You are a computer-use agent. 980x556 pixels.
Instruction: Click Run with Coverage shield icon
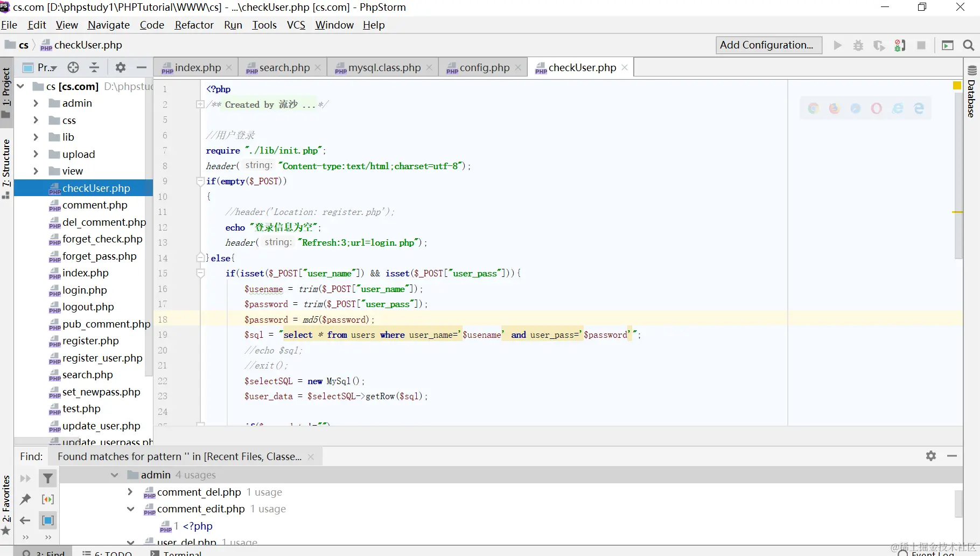879,45
